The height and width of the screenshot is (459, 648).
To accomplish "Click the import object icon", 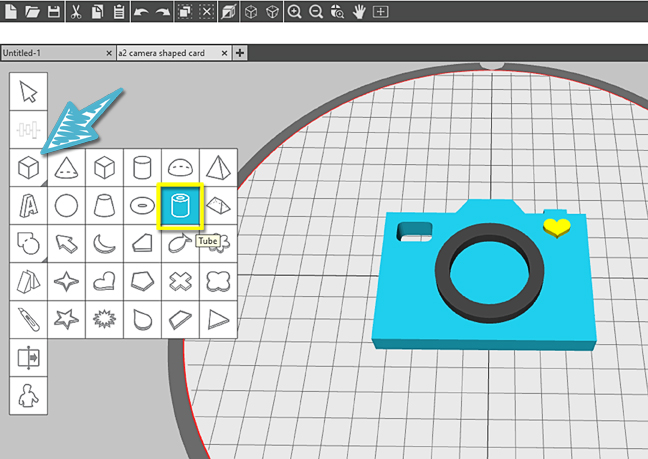I will [29, 357].
